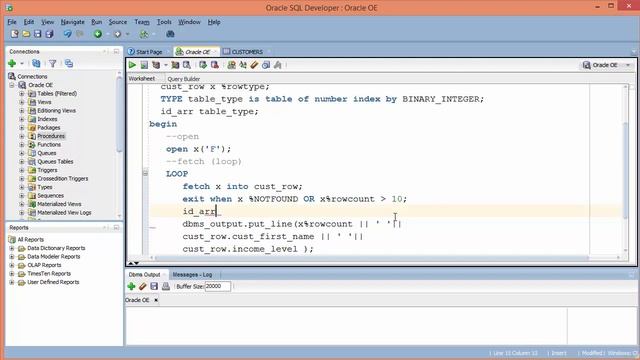
Task: Click the editor horizontal scrollbar
Action: click(x=371, y=257)
